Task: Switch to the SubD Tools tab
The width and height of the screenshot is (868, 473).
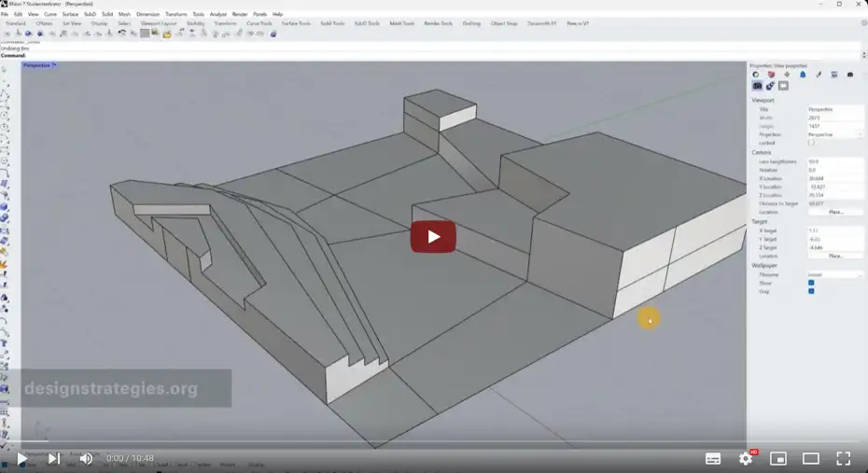Action: click(367, 23)
